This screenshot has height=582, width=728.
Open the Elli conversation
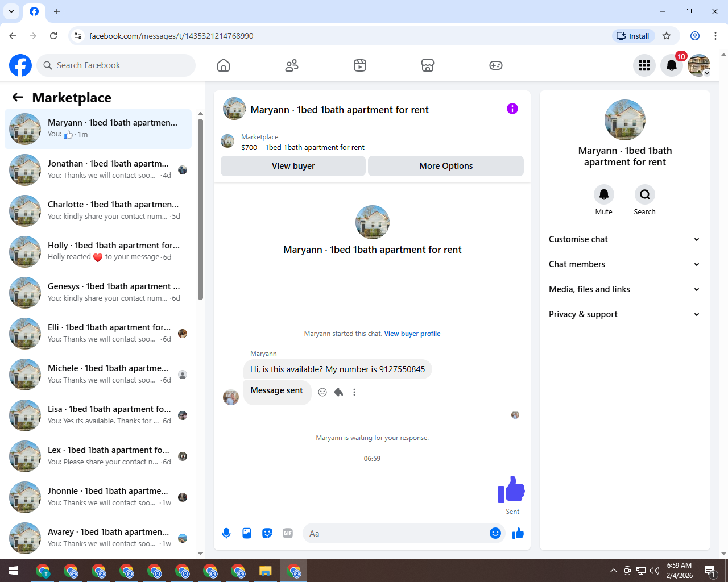[98, 334]
